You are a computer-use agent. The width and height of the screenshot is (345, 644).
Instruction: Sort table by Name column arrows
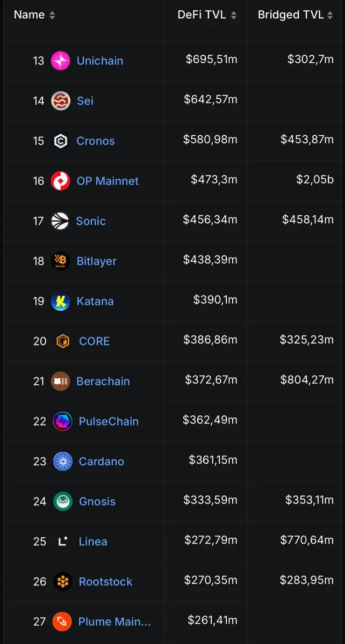click(x=52, y=16)
